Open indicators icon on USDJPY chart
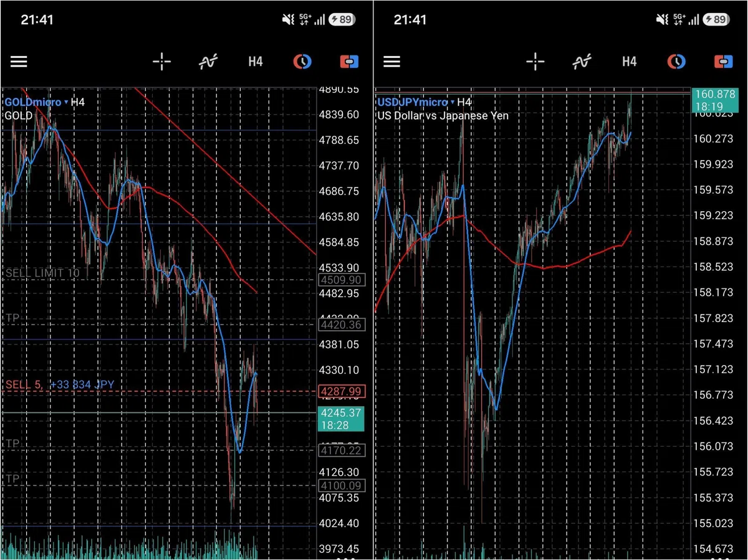This screenshot has width=748, height=560. [x=582, y=62]
